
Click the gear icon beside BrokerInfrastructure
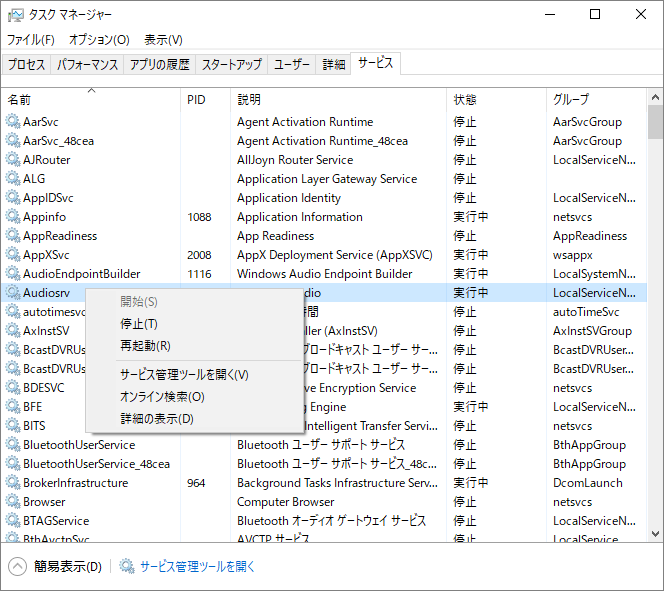click(13, 483)
